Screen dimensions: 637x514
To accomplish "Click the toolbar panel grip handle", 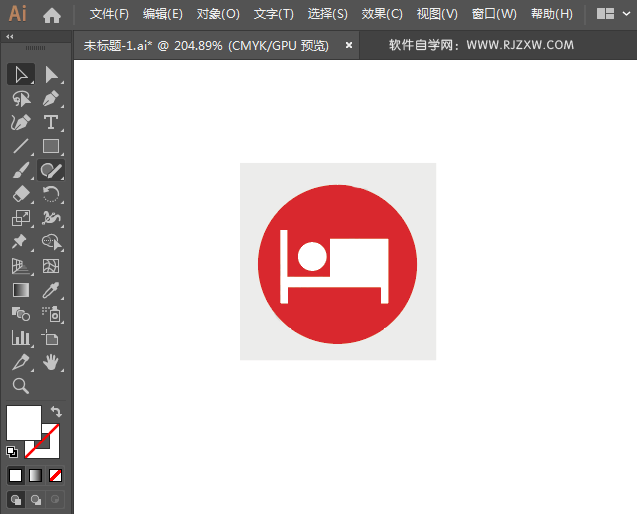I will pyautogui.click(x=36, y=48).
